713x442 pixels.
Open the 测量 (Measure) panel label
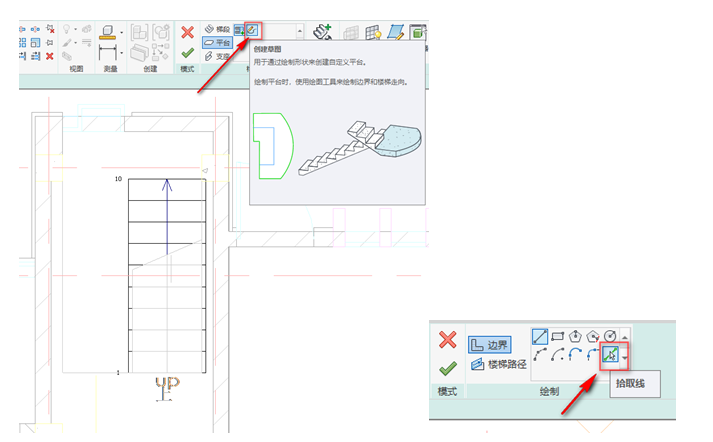pos(111,70)
